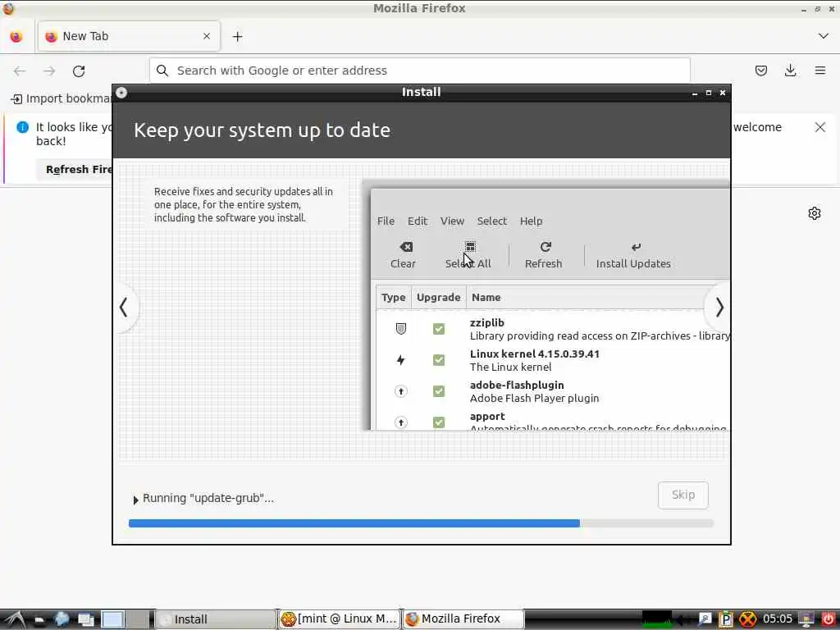Focus the Search with Google address field

[419, 71]
